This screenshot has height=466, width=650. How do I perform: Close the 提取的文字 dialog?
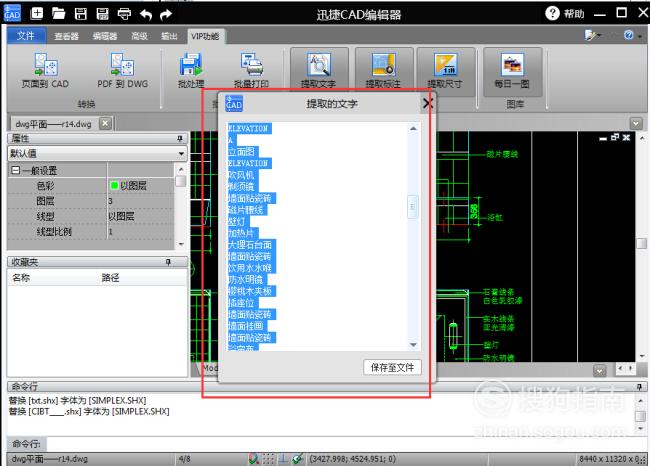(x=427, y=103)
